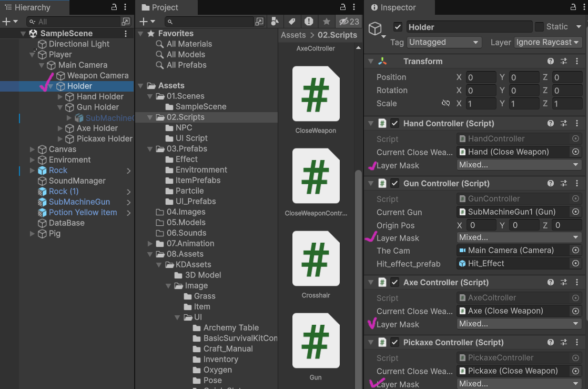This screenshot has height=389, width=588.
Task: Open the Hierarchy add object plus menu
Action: [10, 22]
